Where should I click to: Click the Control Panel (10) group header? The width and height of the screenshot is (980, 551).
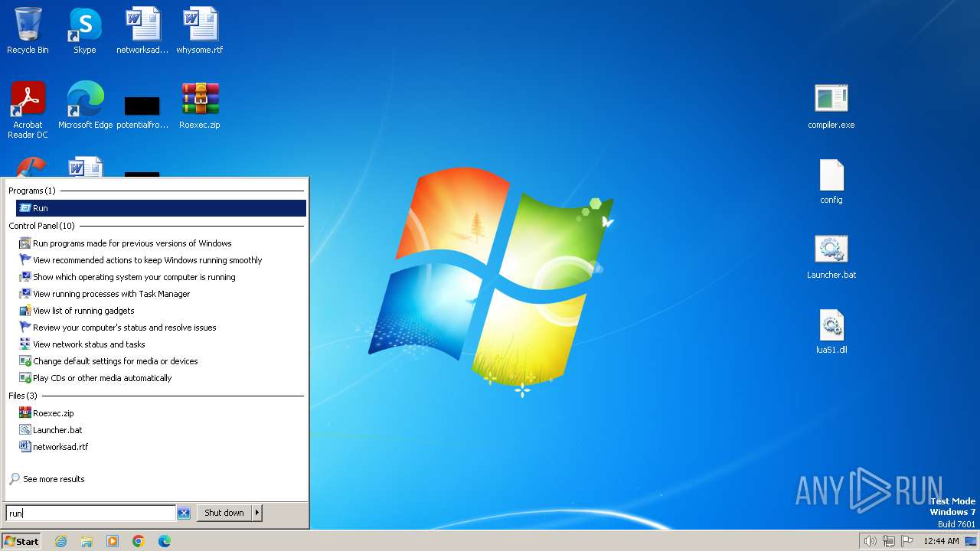42,226
